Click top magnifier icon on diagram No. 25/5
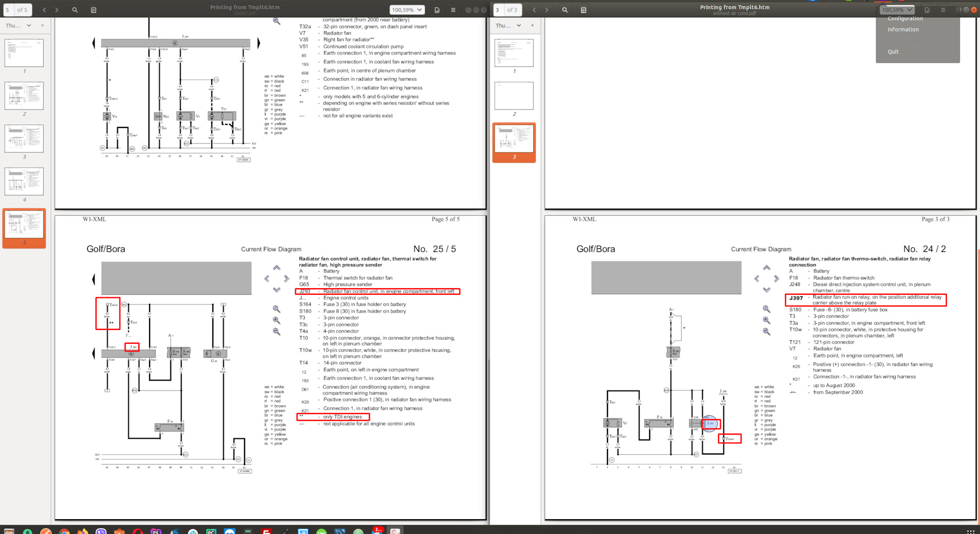The height and width of the screenshot is (534, 980). click(x=277, y=309)
